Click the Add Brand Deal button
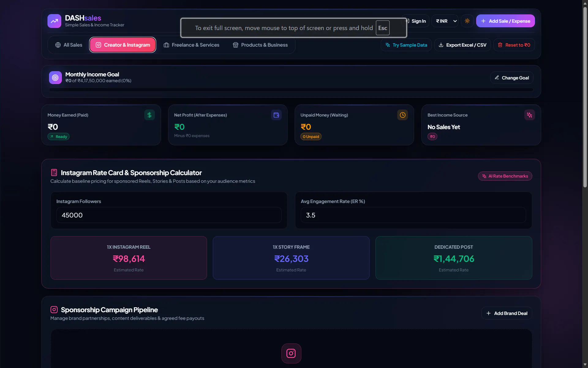The height and width of the screenshot is (368, 588). 507,313
